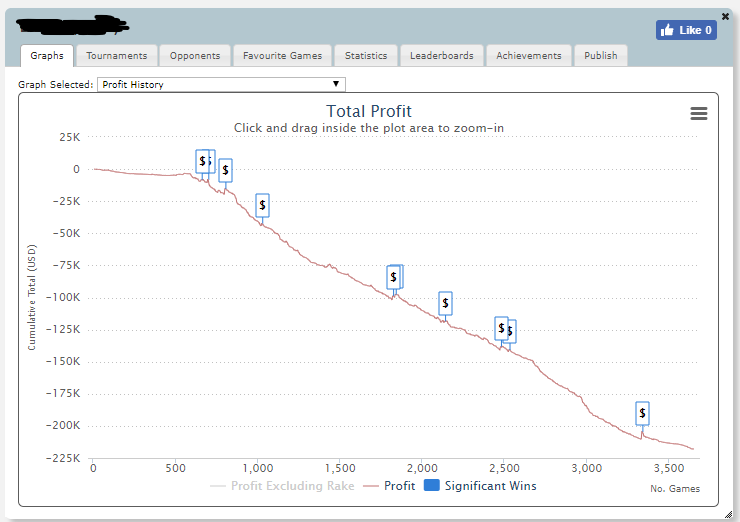Click the -100K y-axis label

pyautogui.click(x=63, y=297)
